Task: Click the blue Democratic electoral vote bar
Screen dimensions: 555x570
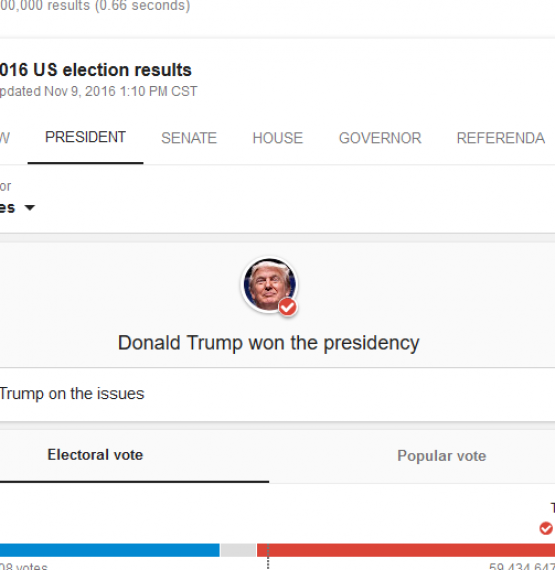Action: (x=110, y=550)
